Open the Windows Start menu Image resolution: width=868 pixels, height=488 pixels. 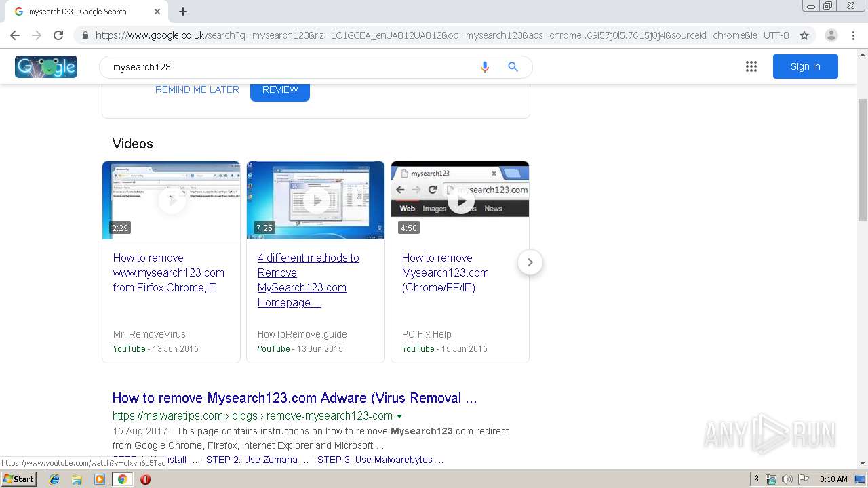pos(18,479)
